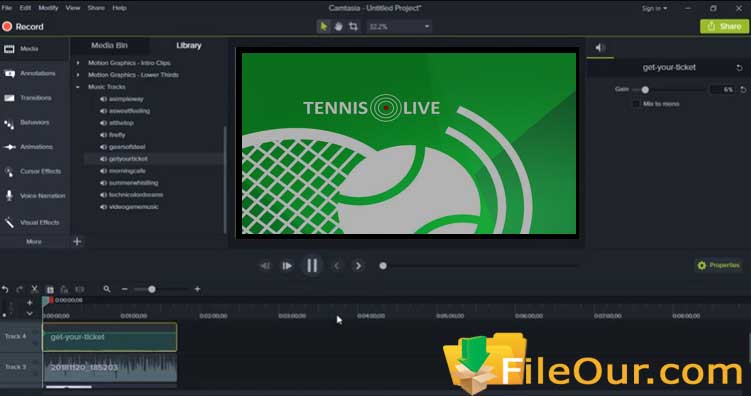Click the previous frame playback button

[265, 266]
